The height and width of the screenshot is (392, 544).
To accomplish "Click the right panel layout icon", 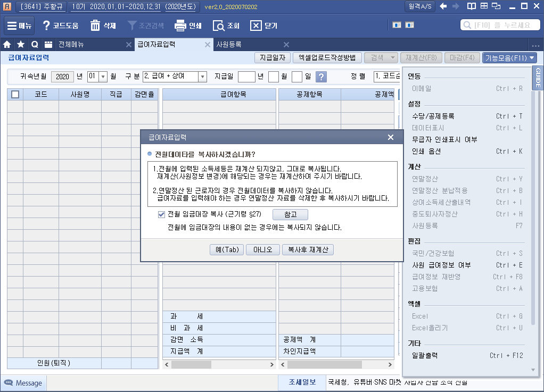I will [410, 25].
